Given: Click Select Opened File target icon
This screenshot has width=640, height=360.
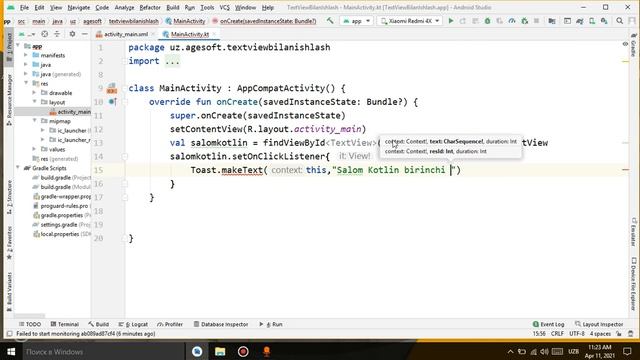Looking at the screenshot, I should [x=44, y=34].
